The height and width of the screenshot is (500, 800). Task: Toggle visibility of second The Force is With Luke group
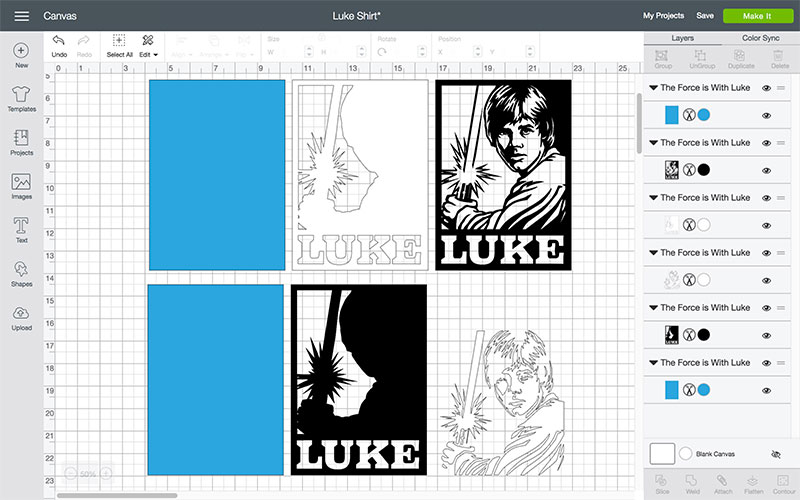[766, 143]
